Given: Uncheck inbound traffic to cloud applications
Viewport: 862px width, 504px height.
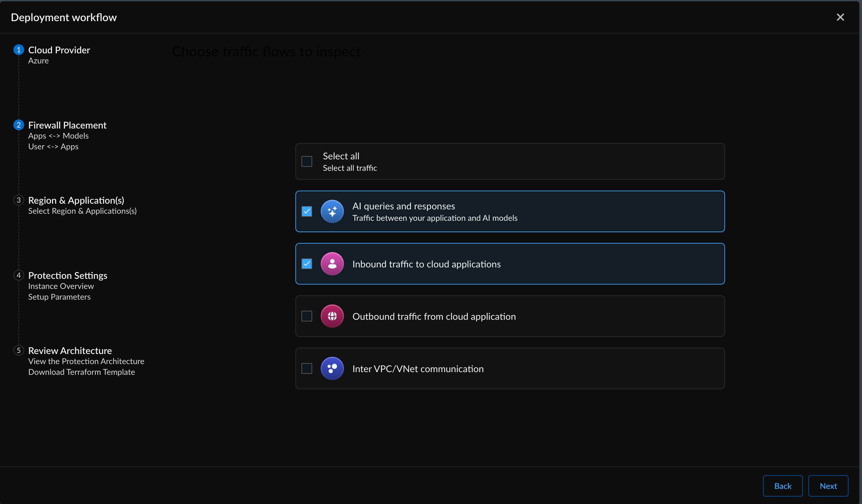Looking at the screenshot, I should pos(307,264).
